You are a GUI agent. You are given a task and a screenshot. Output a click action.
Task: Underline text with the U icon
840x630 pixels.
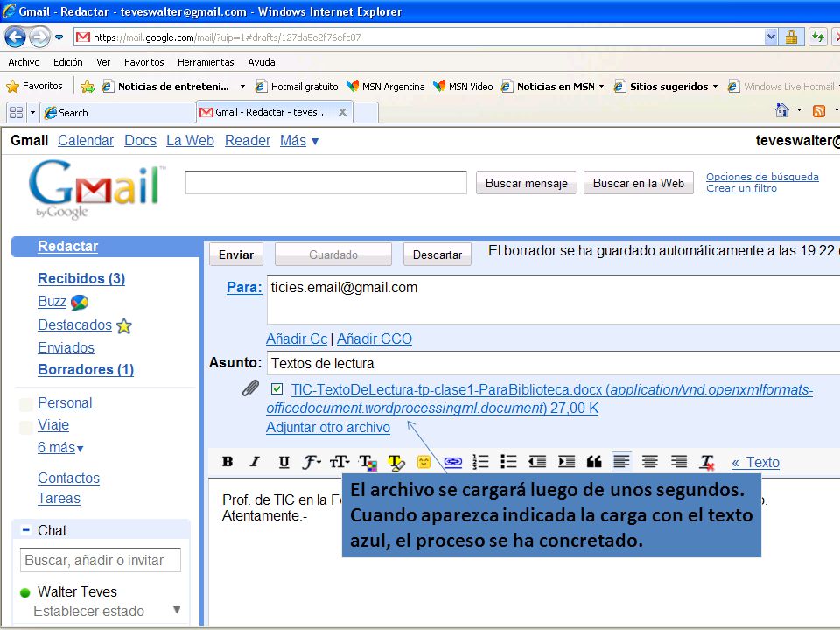pyautogui.click(x=283, y=461)
